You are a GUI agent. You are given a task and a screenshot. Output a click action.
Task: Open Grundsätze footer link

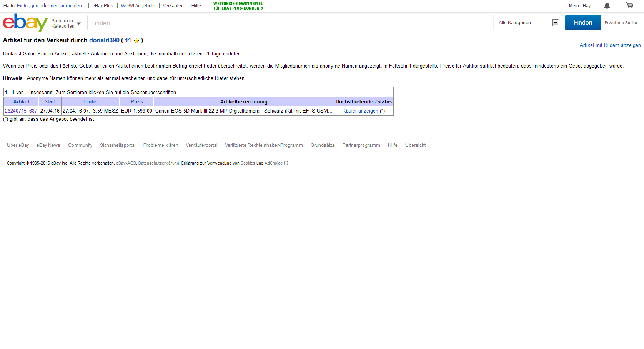point(323,145)
